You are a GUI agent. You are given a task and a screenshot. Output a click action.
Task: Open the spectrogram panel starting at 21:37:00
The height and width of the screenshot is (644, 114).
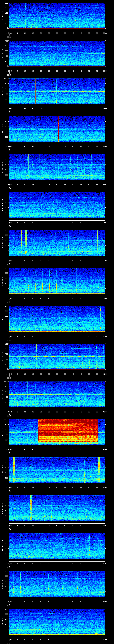click(57, 243)
